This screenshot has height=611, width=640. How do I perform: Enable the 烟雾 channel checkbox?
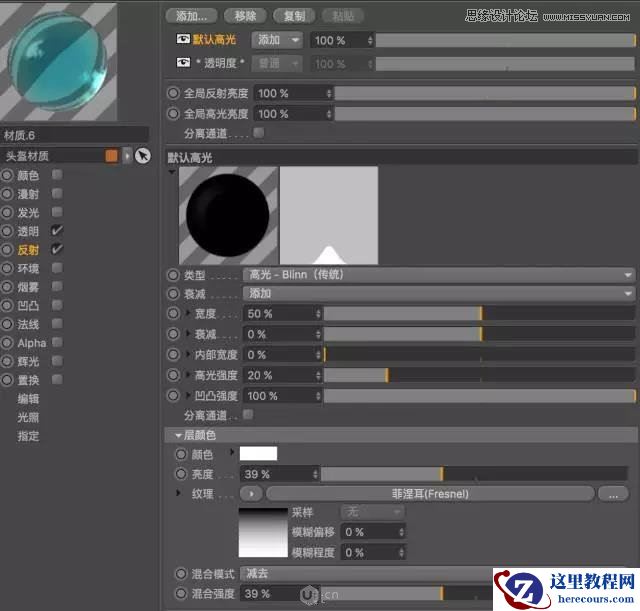(57, 287)
